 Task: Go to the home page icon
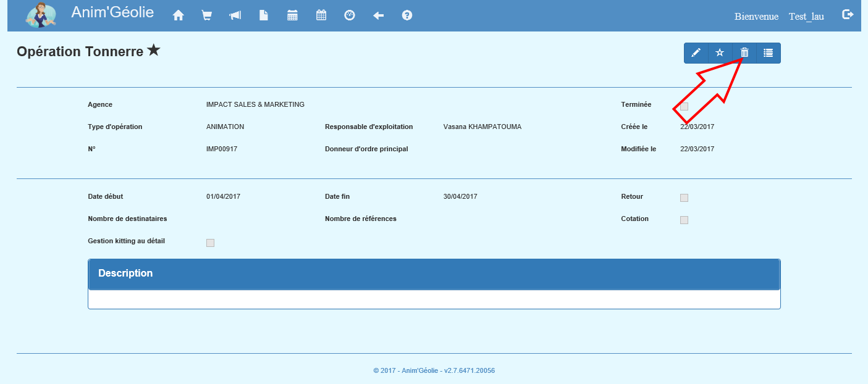coord(179,16)
